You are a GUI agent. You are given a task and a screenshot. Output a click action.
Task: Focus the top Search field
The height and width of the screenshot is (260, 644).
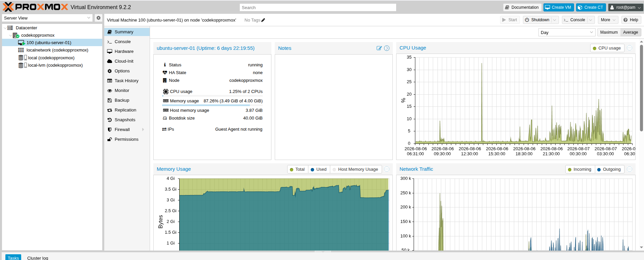[318, 7]
